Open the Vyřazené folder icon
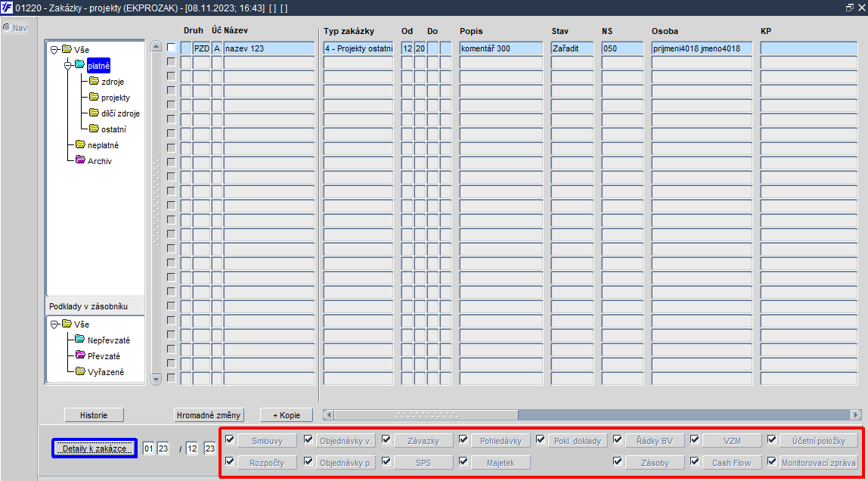This screenshot has height=481, width=868. (79, 371)
